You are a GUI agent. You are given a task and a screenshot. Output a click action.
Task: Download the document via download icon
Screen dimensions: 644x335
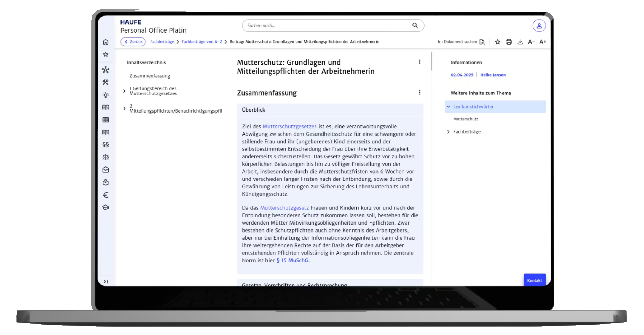coord(520,42)
